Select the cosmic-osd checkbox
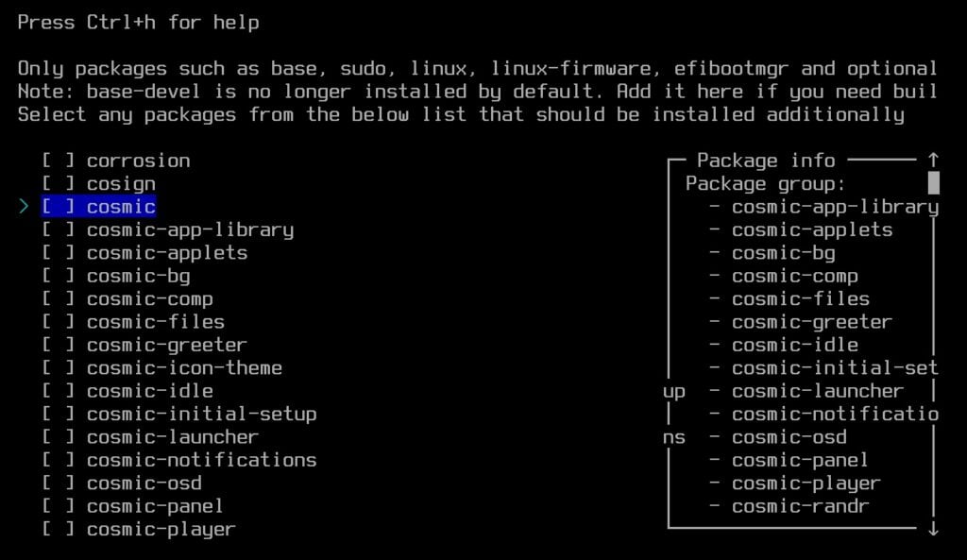The width and height of the screenshot is (967, 560). pyautogui.click(x=55, y=483)
